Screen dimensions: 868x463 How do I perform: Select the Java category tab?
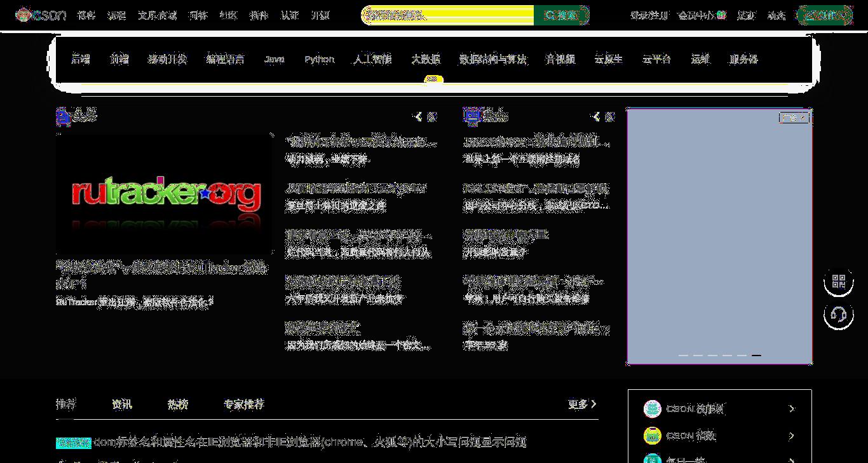click(x=275, y=59)
